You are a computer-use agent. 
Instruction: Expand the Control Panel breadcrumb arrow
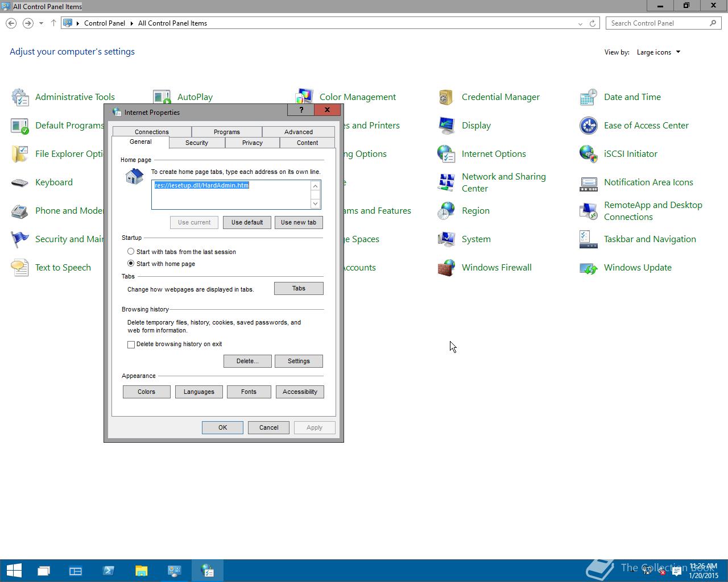click(x=131, y=23)
